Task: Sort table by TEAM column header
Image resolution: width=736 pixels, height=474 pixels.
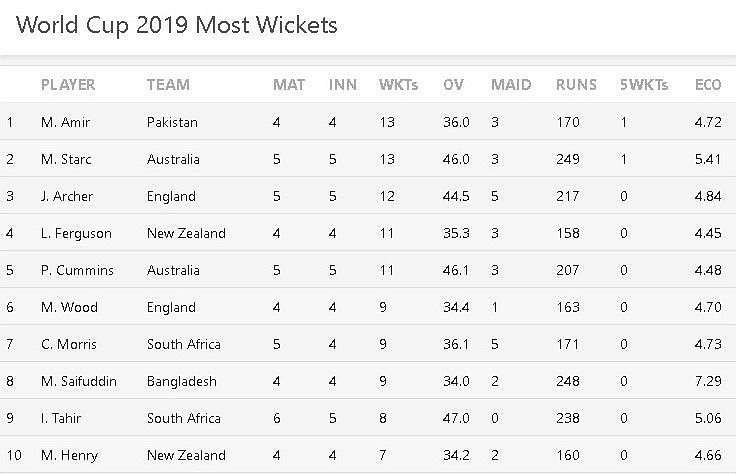Action: [x=169, y=85]
